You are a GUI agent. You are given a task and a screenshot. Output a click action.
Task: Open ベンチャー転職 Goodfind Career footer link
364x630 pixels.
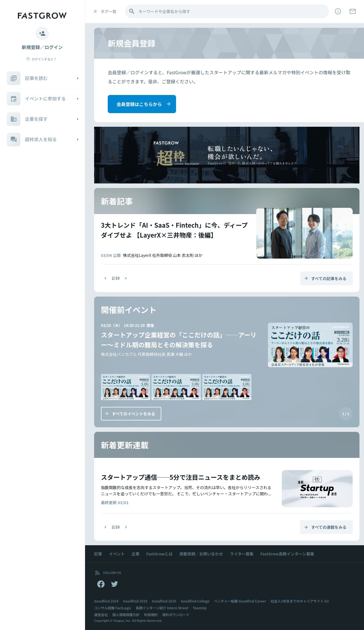240,601
